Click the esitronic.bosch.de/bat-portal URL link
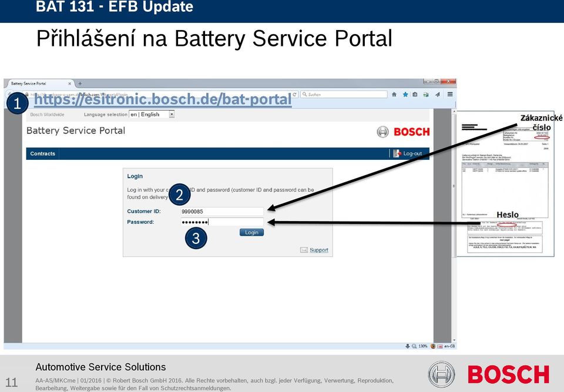 (x=163, y=99)
